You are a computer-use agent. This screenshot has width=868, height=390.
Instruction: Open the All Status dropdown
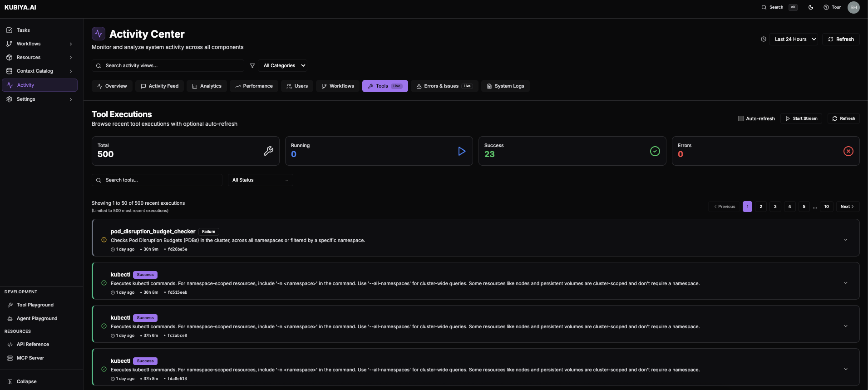pos(260,180)
